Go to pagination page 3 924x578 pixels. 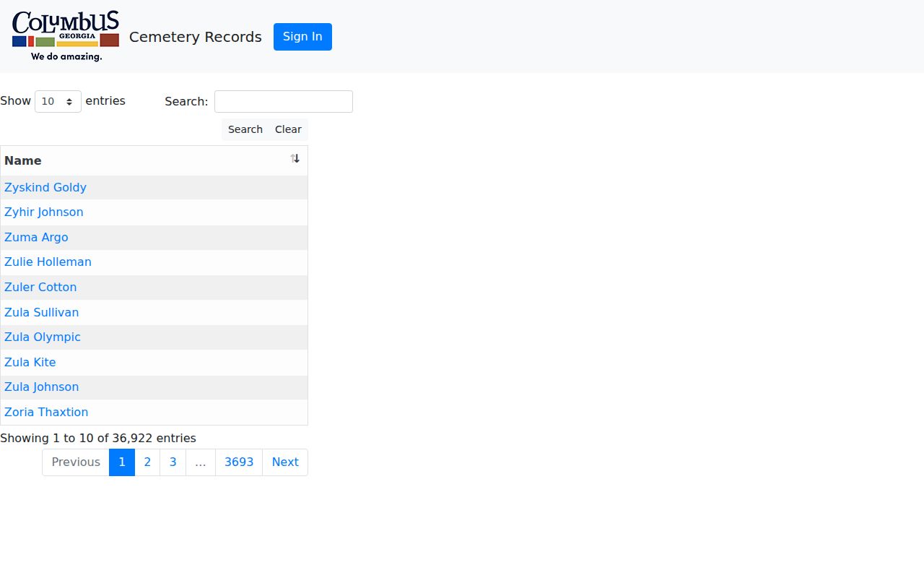(x=173, y=462)
